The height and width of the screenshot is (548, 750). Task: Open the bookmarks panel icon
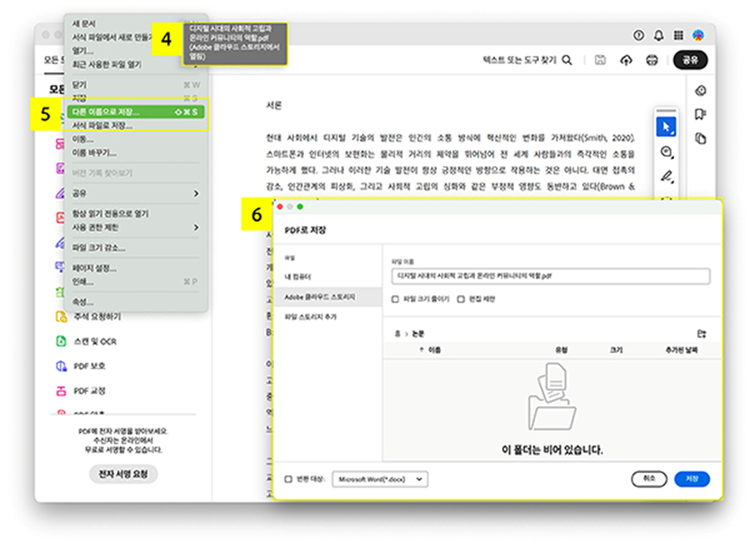[x=701, y=114]
